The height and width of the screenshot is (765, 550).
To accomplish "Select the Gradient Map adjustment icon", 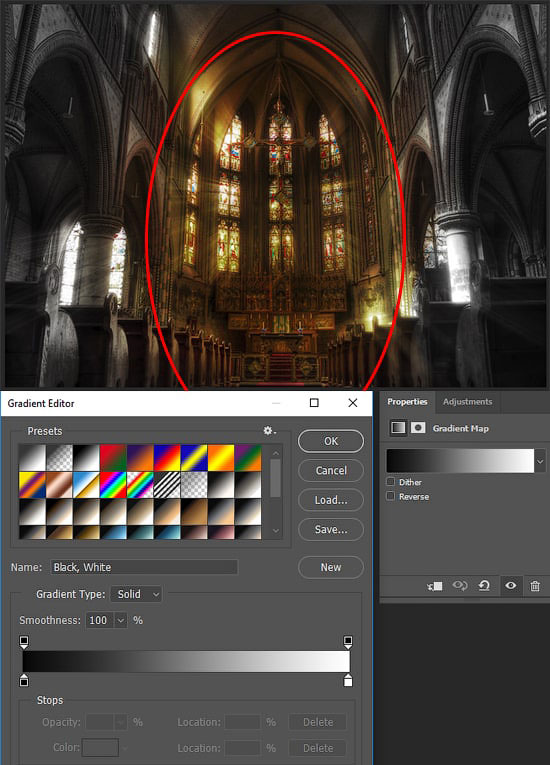I will [x=398, y=428].
